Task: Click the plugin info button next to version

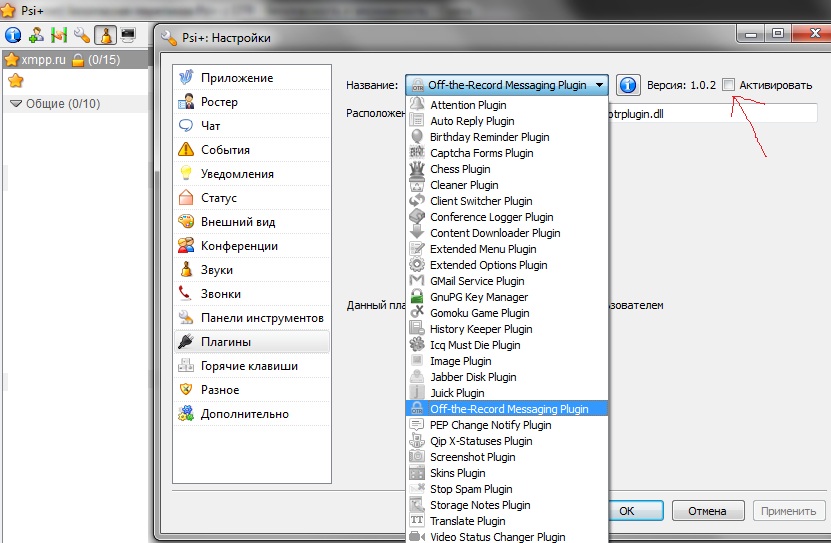Action: 628,85
